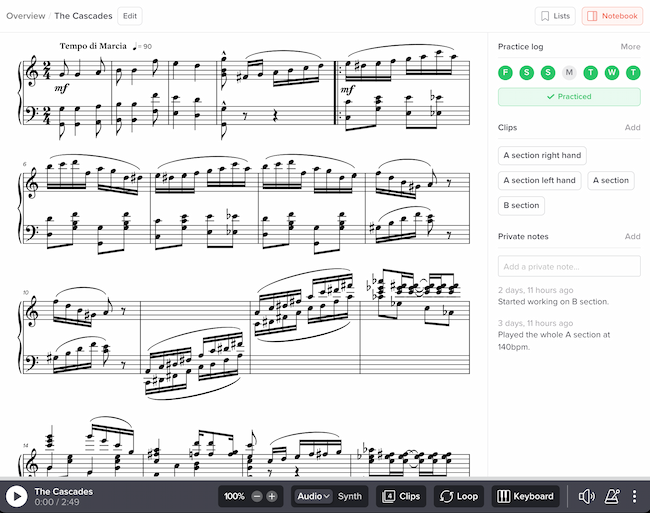
Task: Click the green Practiced button
Action: 569,97
